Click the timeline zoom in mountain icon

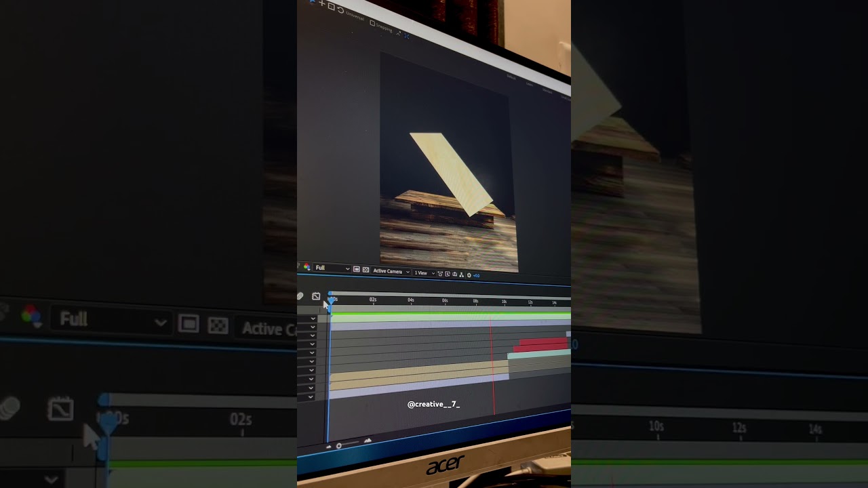click(x=368, y=441)
